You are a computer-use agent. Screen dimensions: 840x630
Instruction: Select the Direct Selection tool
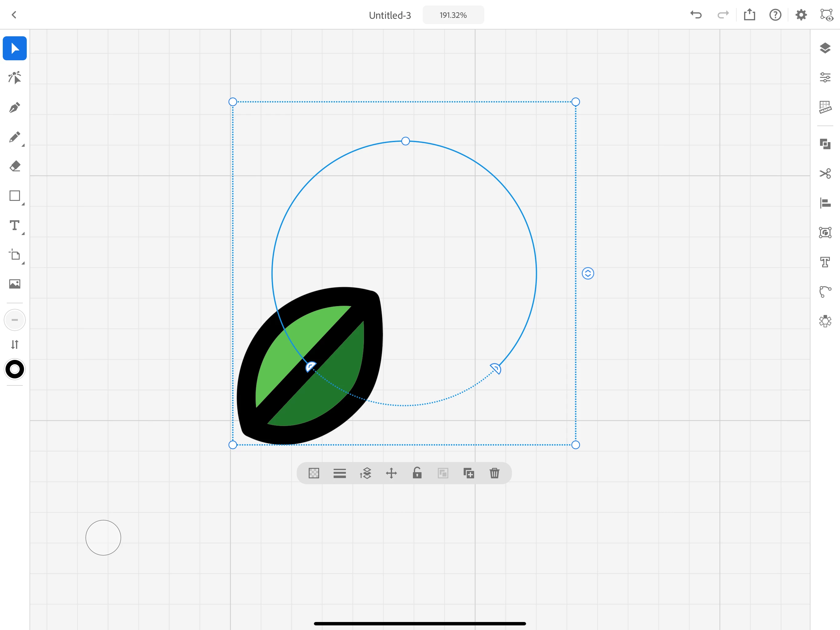(14, 78)
